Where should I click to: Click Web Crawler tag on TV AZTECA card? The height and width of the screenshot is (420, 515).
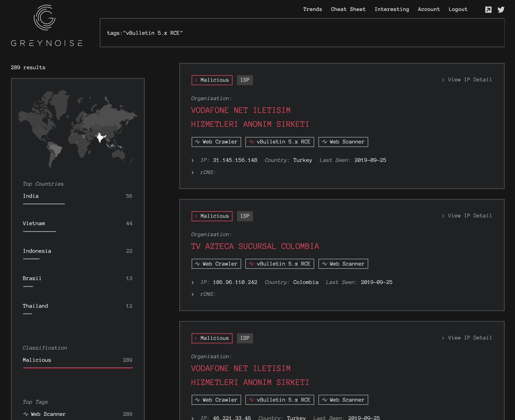(x=216, y=264)
